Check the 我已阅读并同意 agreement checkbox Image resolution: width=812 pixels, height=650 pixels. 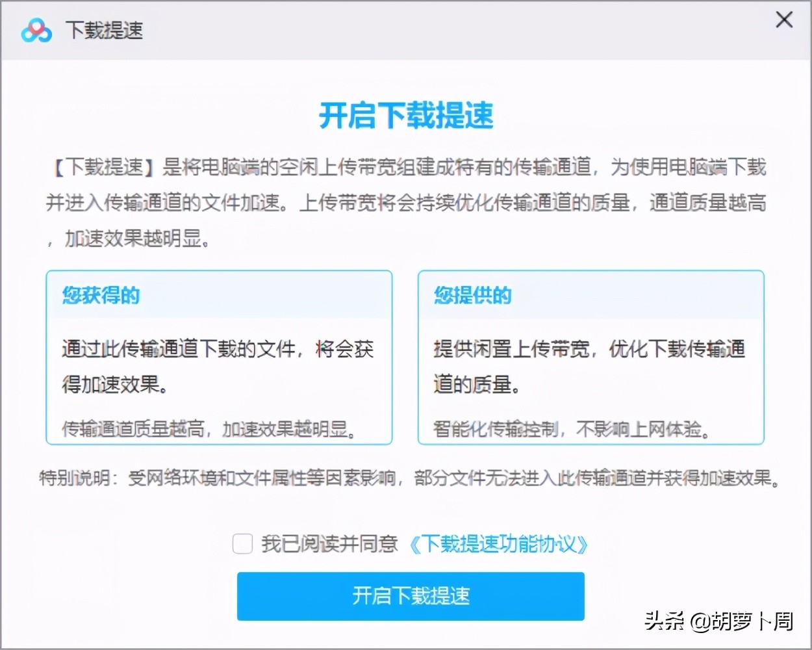[x=242, y=545]
